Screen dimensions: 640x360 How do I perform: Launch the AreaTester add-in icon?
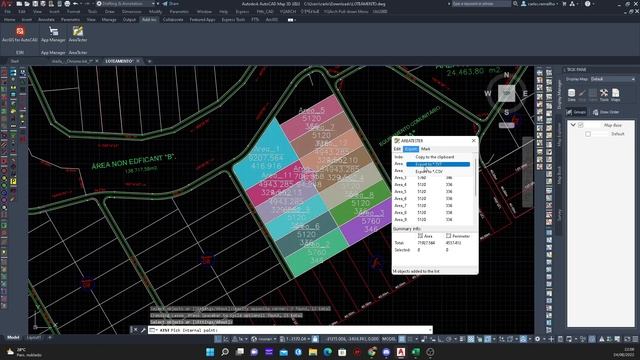point(78,34)
